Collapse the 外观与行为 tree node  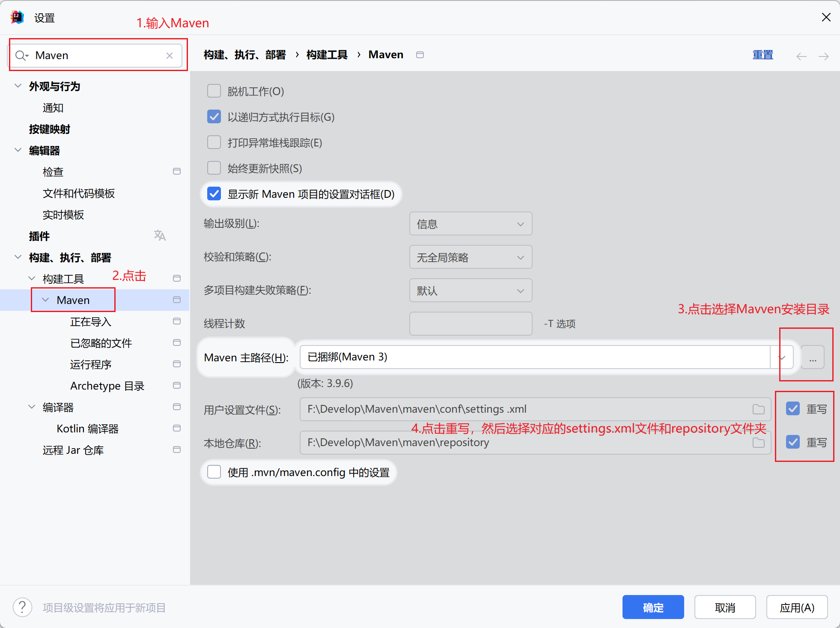click(18, 86)
